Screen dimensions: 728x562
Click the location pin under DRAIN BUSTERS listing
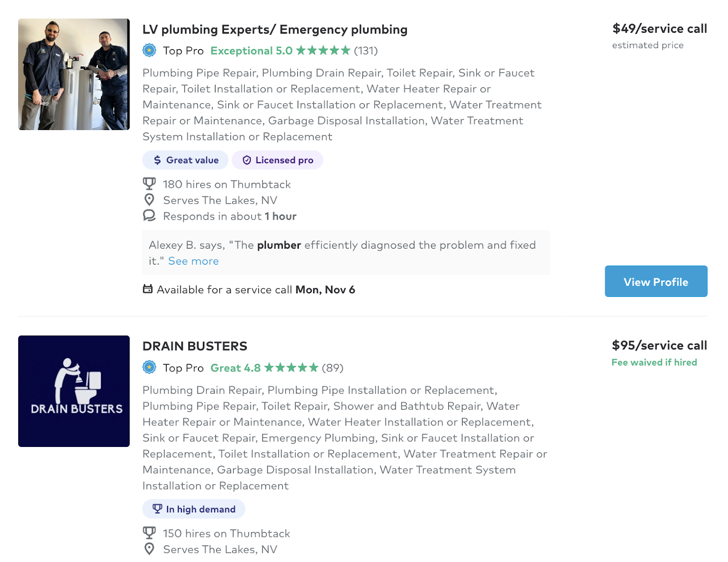point(150,549)
